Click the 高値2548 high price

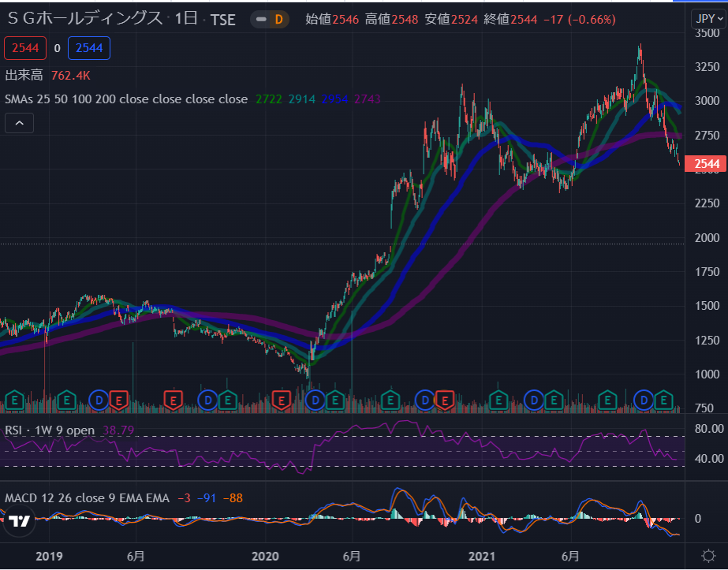tap(391, 20)
